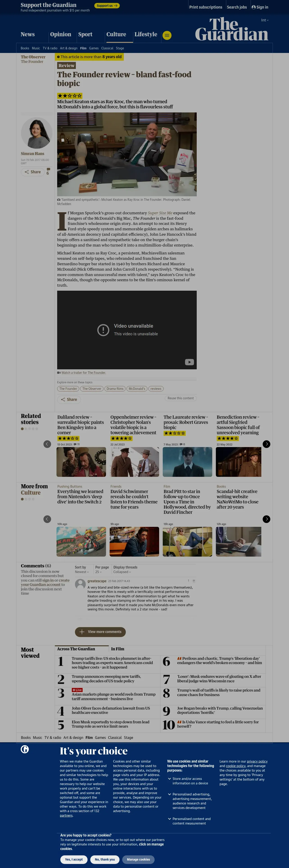Open the Opinion section

(x=61, y=34)
